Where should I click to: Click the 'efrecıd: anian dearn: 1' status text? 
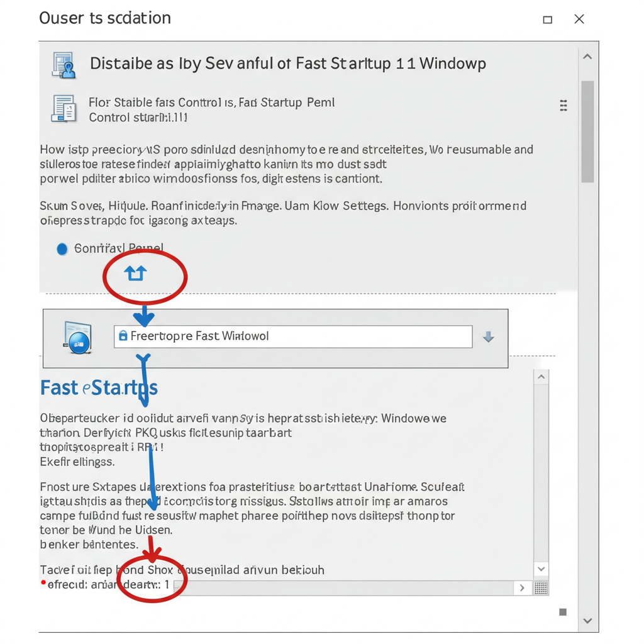(x=108, y=584)
